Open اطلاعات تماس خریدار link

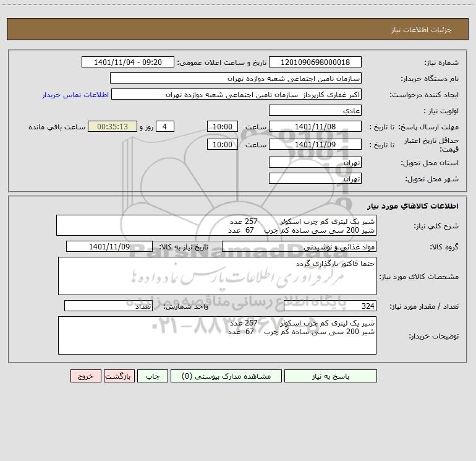[75, 95]
